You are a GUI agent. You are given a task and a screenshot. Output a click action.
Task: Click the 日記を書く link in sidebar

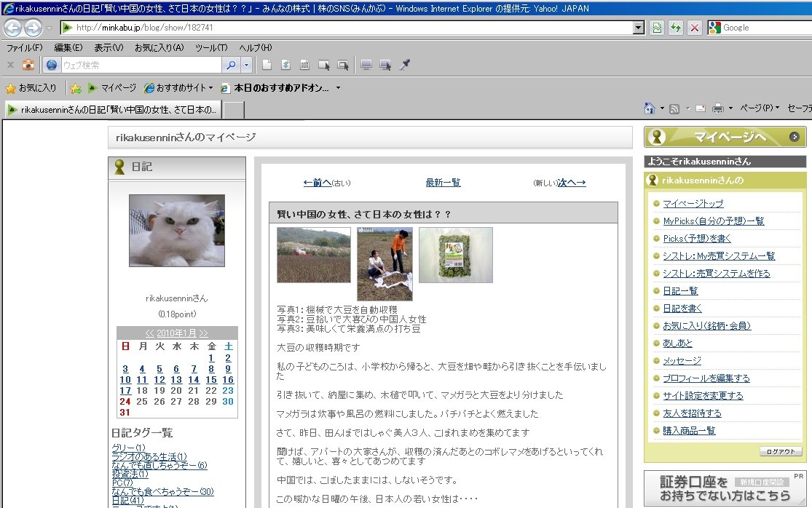coord(682,309)
